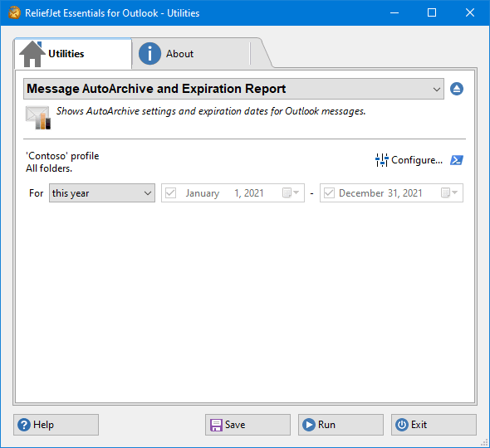Click the Configure... link

coord(417,160)
